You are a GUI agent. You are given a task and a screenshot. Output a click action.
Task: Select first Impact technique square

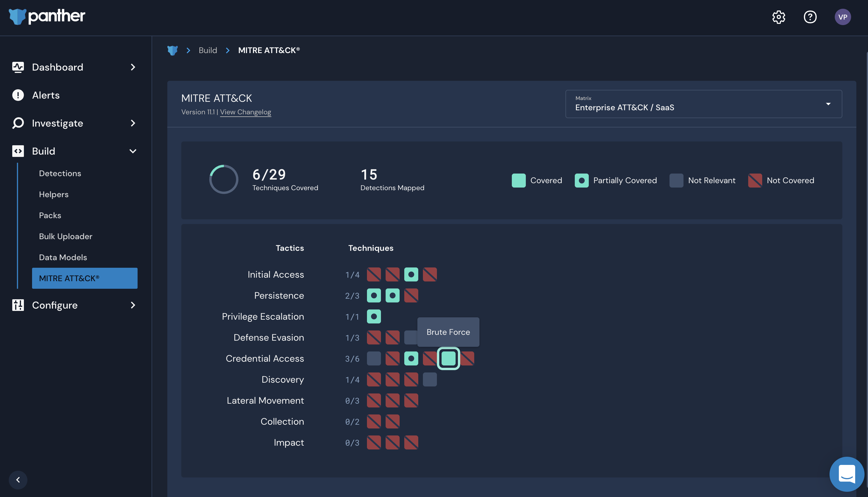point(374,442)
